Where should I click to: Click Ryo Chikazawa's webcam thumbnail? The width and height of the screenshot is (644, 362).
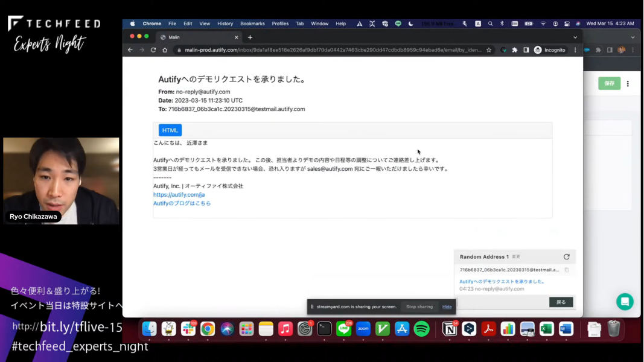[61, 181]
